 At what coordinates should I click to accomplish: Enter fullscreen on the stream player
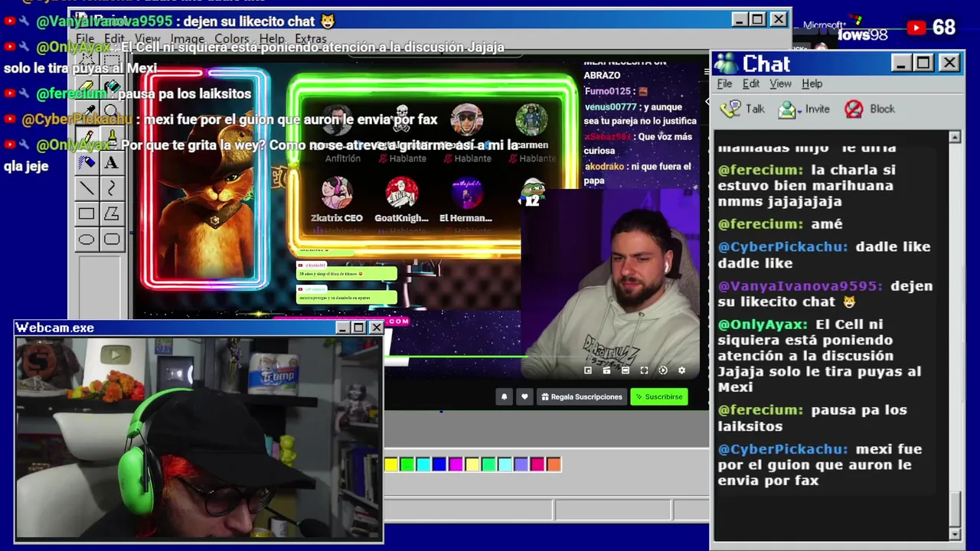(644, 370)
